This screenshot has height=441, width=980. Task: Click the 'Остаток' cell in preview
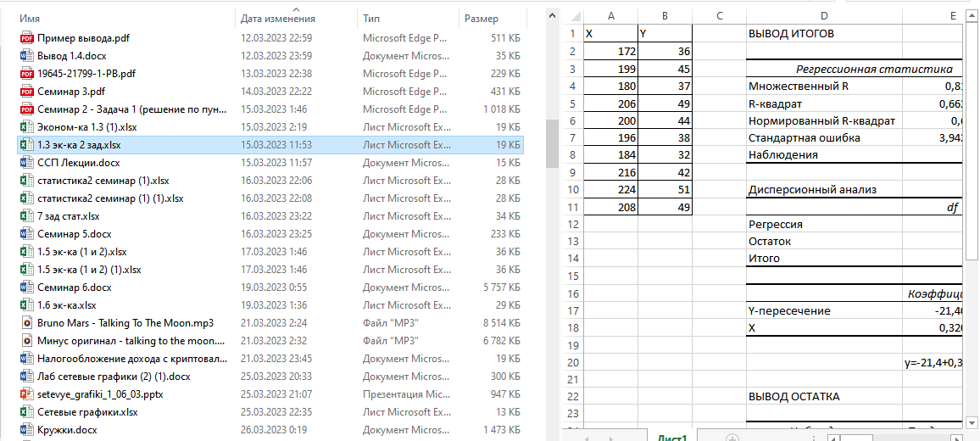(824, 241)
